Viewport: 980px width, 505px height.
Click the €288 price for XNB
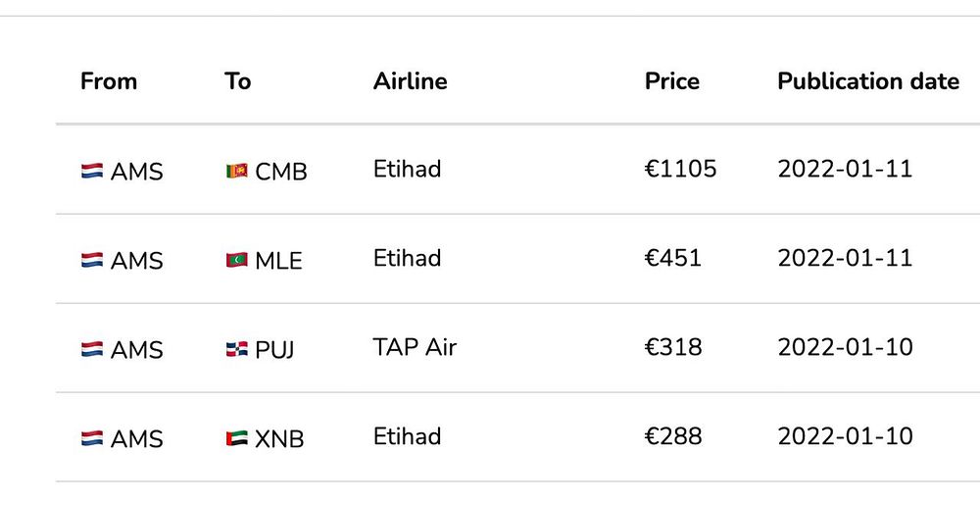coord(673,436)
